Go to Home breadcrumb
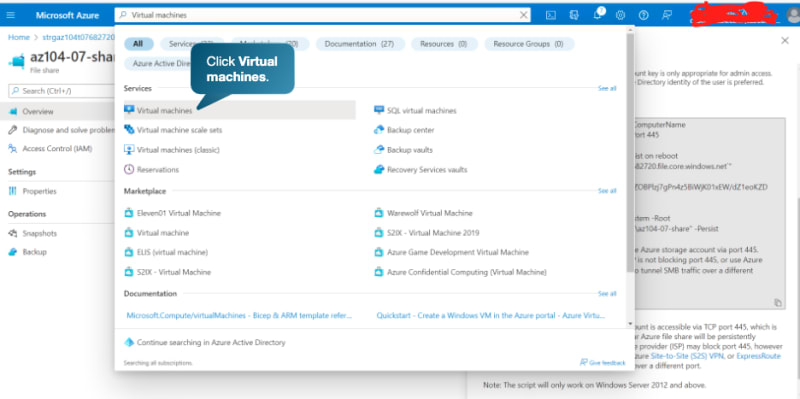This screenshot has height=399, width=800. point(19,37)
